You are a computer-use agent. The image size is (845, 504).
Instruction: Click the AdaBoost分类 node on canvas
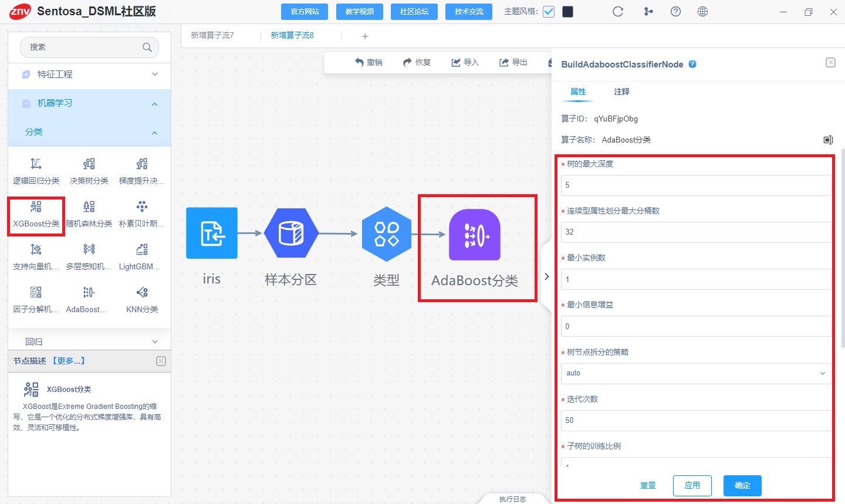[475, 235]
